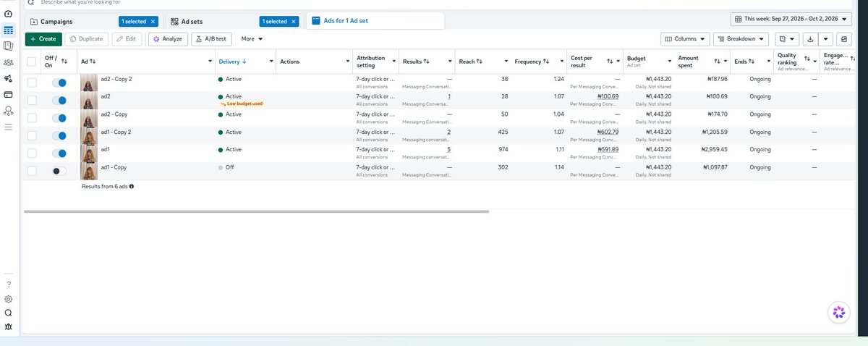
Task: Click the export download icon button
Action: tap(812, 39)
